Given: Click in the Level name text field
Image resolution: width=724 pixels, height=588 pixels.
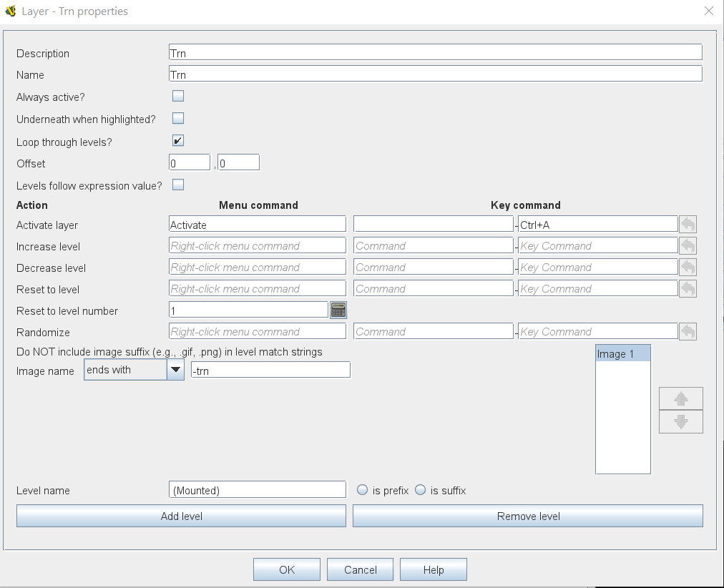Looking at the screenshot, I should pyautogui.click(x=258, y=490).
